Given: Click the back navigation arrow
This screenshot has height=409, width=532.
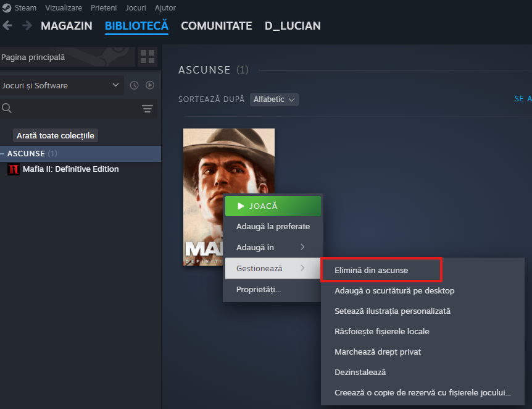Looking at the screenshot, I should [7, 26].
